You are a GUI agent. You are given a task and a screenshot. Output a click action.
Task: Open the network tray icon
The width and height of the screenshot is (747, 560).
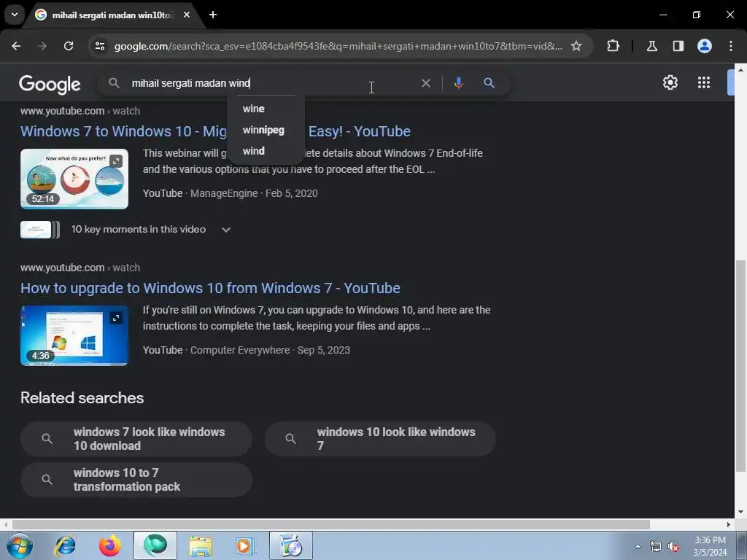[x=656, y=547]
